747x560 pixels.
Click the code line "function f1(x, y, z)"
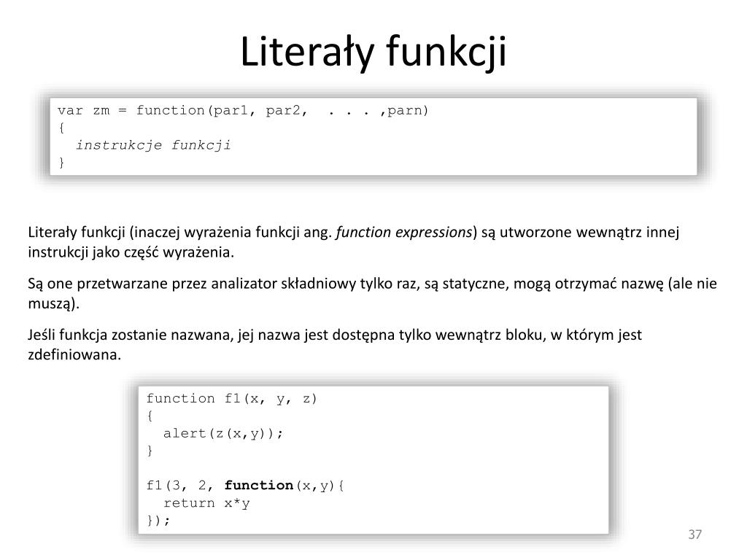(x=231, y=399)
